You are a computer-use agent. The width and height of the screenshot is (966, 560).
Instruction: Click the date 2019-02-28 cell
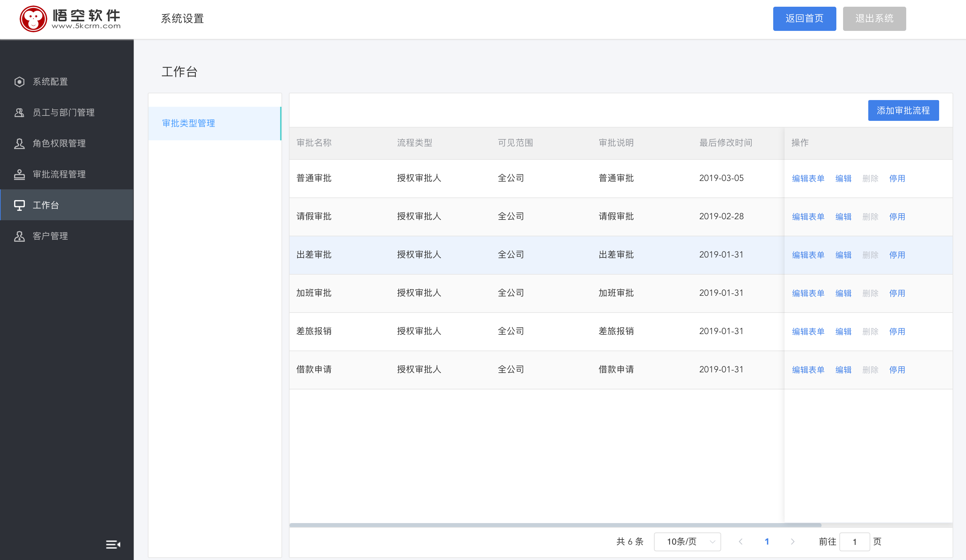[721, 217]
